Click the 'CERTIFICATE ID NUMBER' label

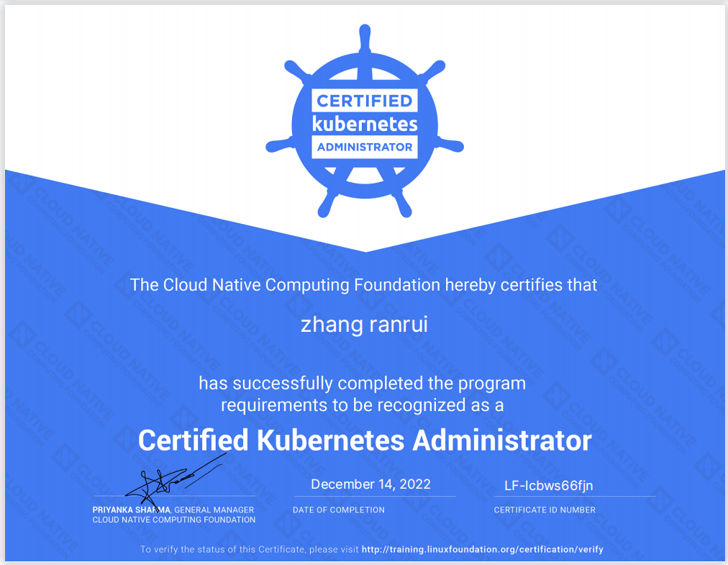pyautogui.click(x=545, y=510)
